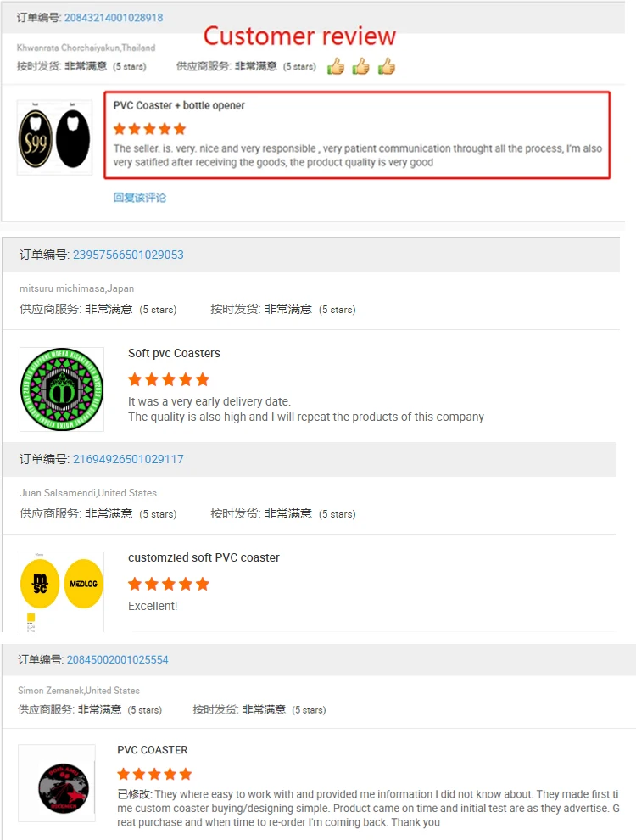
Task: Click the star rating under PVC COASTER
Action: [154, 774]
